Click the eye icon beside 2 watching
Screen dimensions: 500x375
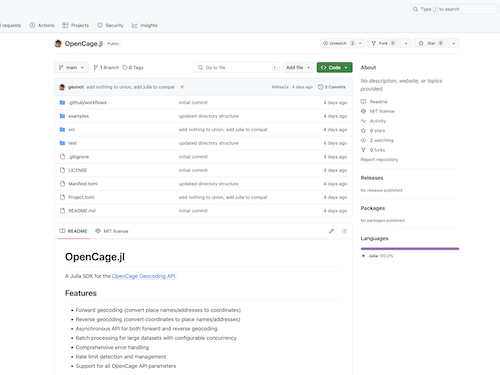click(x=364, y=140)
